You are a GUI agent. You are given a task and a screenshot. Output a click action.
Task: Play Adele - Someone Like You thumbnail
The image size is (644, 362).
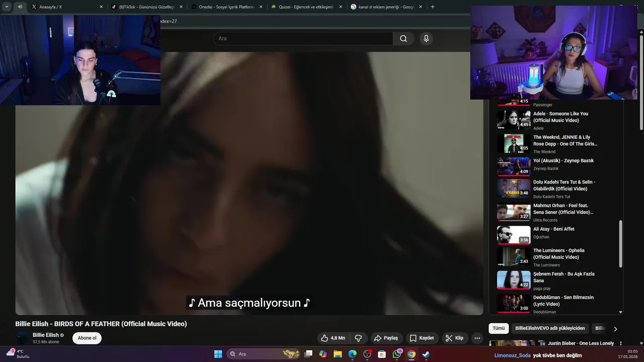coord(514,120)
